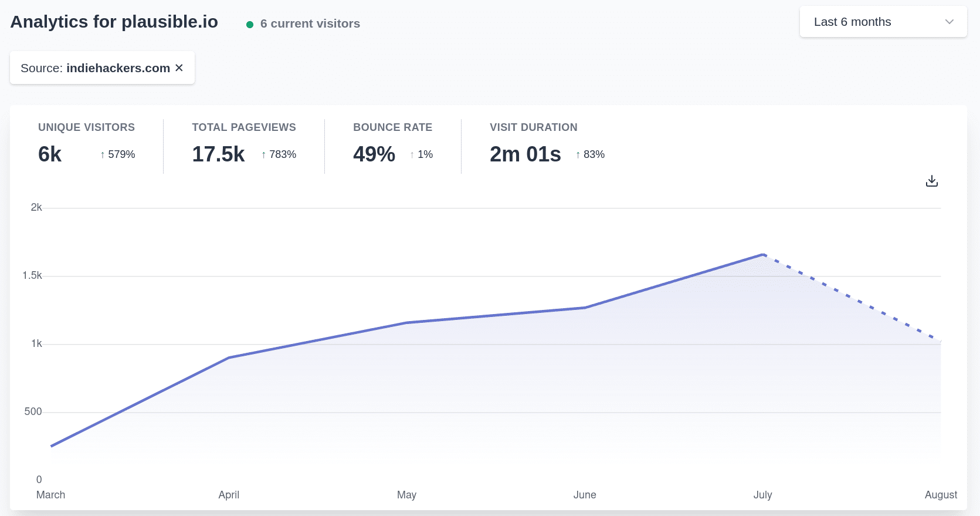Click the June x-axis label

coord(585,495)
